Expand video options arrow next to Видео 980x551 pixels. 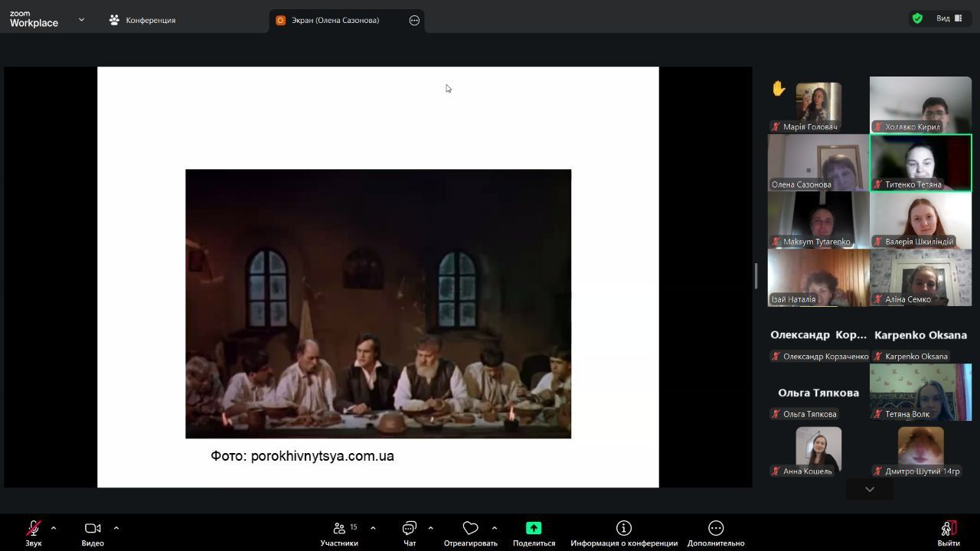pos(116,528)
